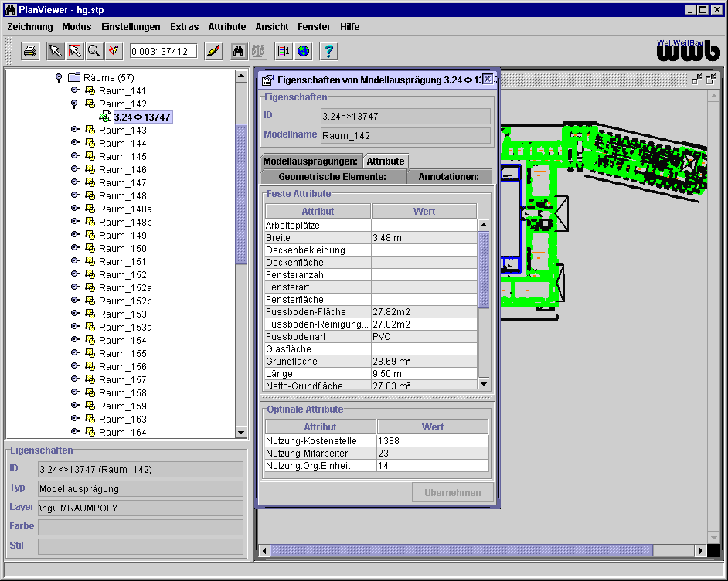Open the Zeichnung menu
This screenshot has width=728, height=581.
pos(30,27)
